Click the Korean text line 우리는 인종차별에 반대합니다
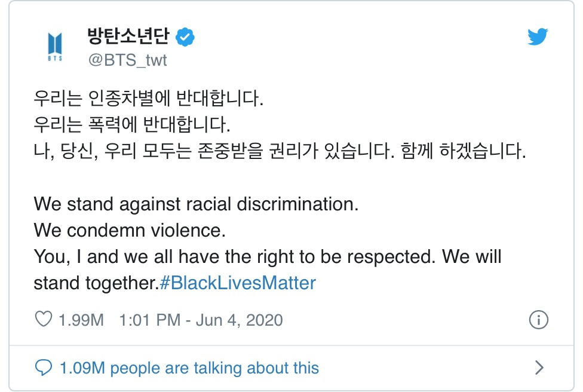The width and height of the screenshot is (583, 392). [x=148, y=98]
